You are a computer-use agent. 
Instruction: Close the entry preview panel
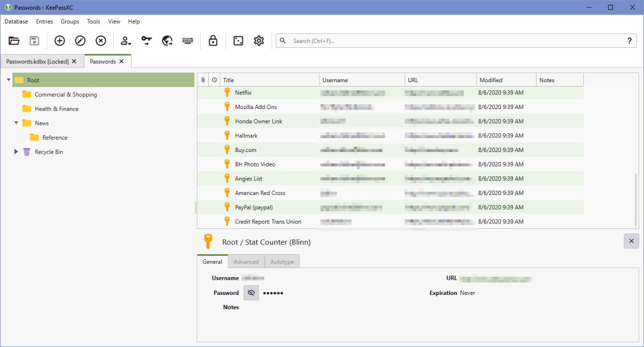(631, 241)
